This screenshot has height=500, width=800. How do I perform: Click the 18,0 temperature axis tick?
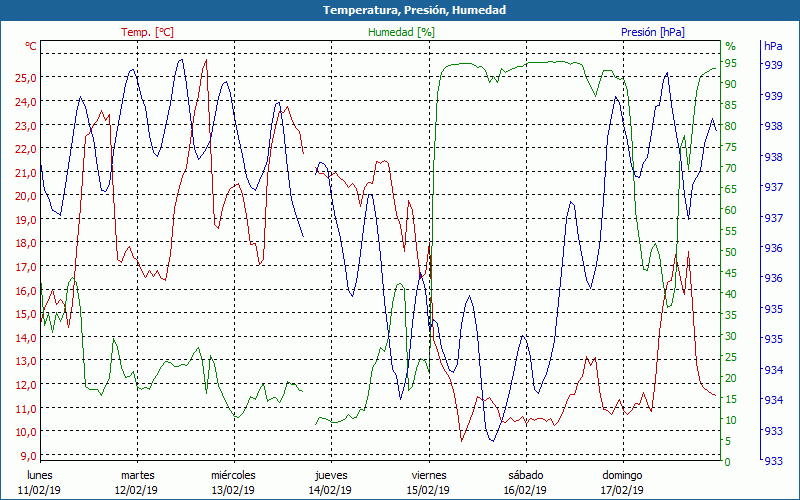(27, 243)
